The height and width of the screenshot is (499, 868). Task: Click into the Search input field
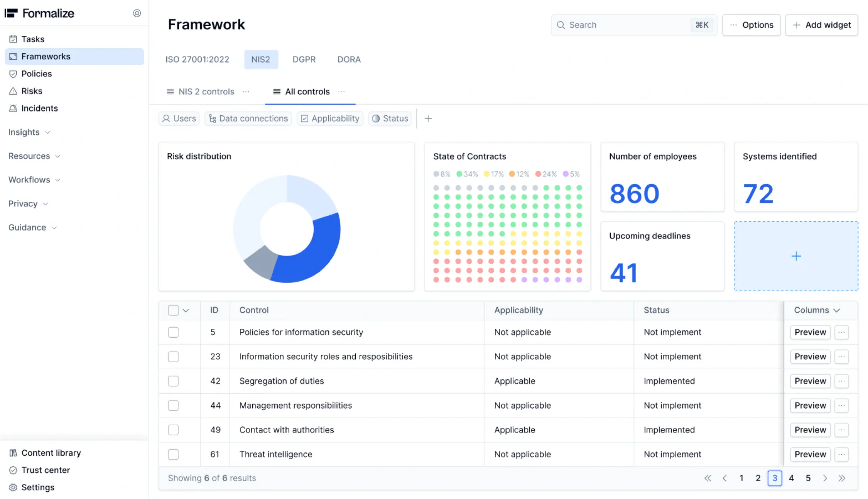[x=634, y=25]
